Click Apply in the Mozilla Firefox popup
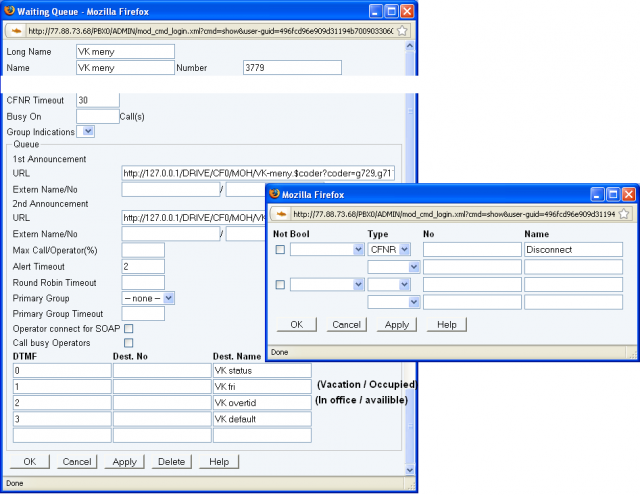The height and width of the screenshot is (496, 640). [397, 325]
